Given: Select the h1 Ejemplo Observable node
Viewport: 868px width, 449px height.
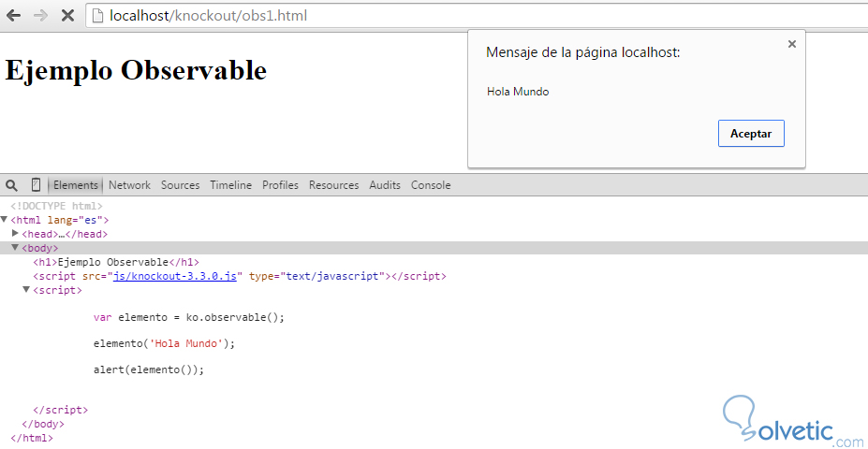Looking at the screenshot, I should (115, 262).
